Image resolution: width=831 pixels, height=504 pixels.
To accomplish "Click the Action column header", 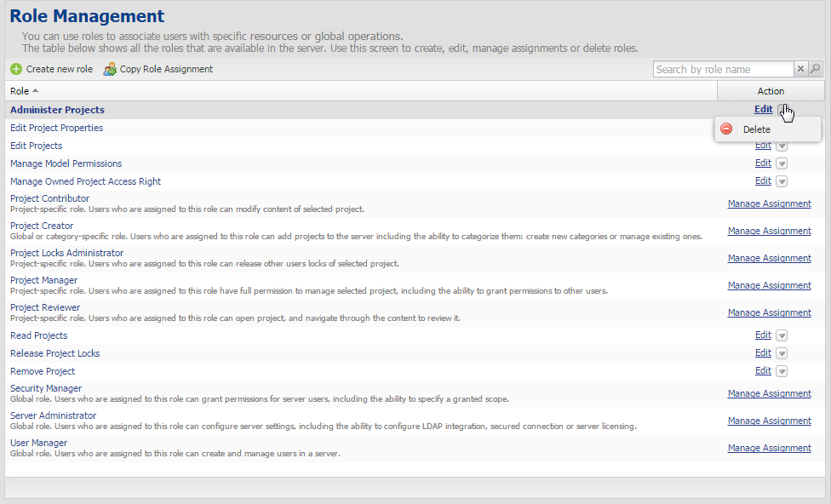I will point(771,91).
